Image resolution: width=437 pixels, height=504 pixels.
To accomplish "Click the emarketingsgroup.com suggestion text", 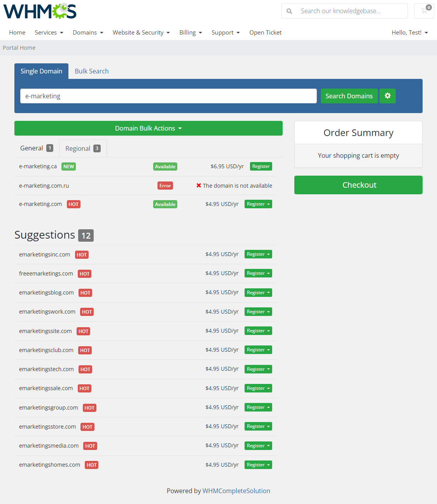I will 49,408.
